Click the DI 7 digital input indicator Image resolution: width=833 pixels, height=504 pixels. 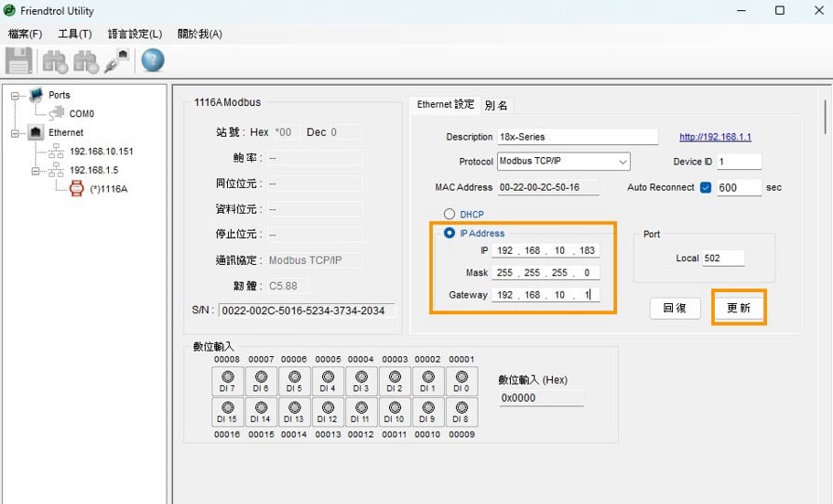(228, 381)
